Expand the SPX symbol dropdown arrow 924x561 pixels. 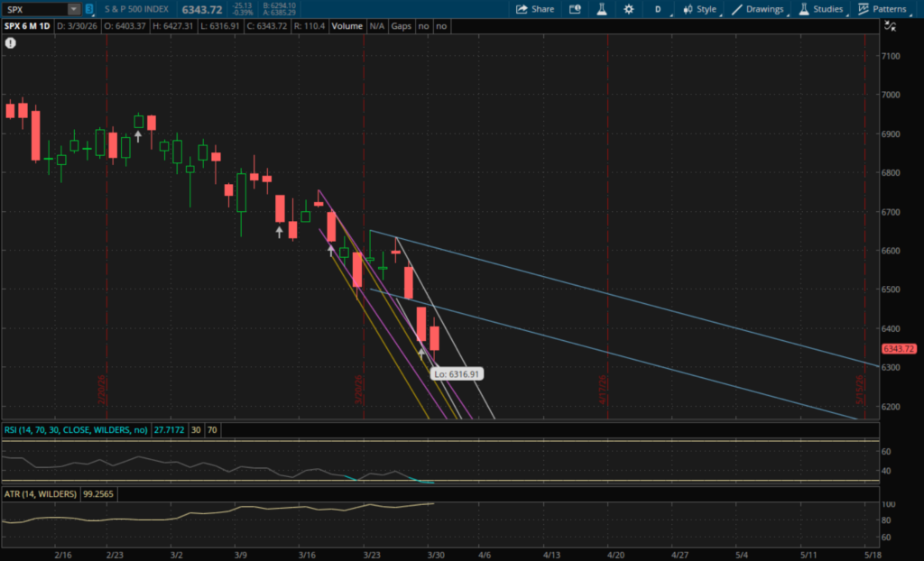point(72,9)
